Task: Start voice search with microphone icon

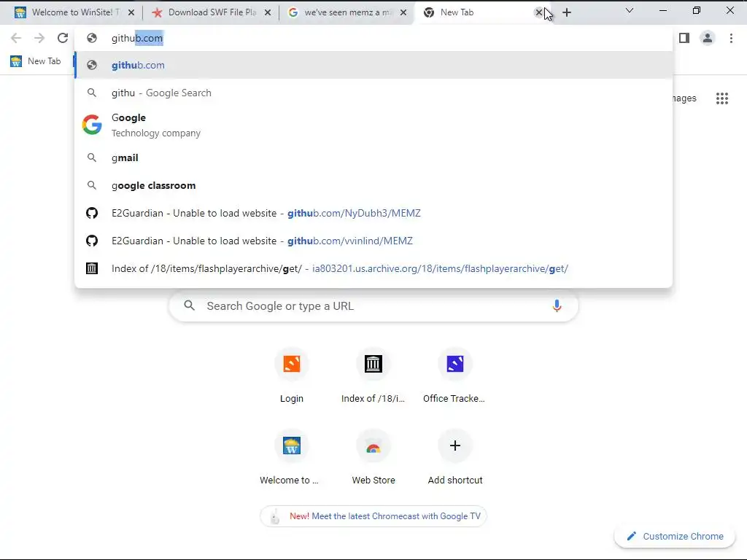Action: point(557,306)
